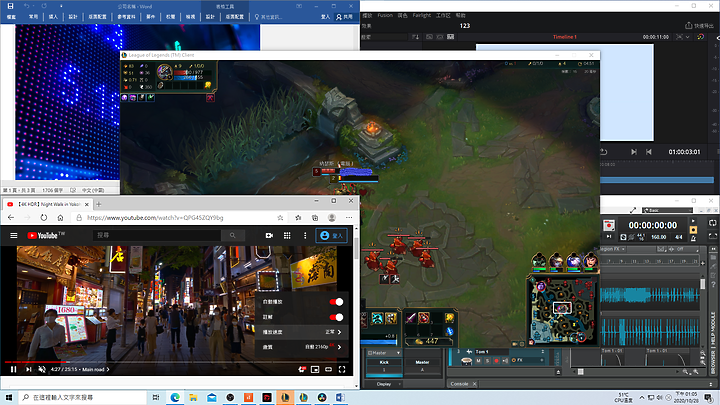
Task: Unmute the YouTube video speaker icon
Action: coord(42,369)
